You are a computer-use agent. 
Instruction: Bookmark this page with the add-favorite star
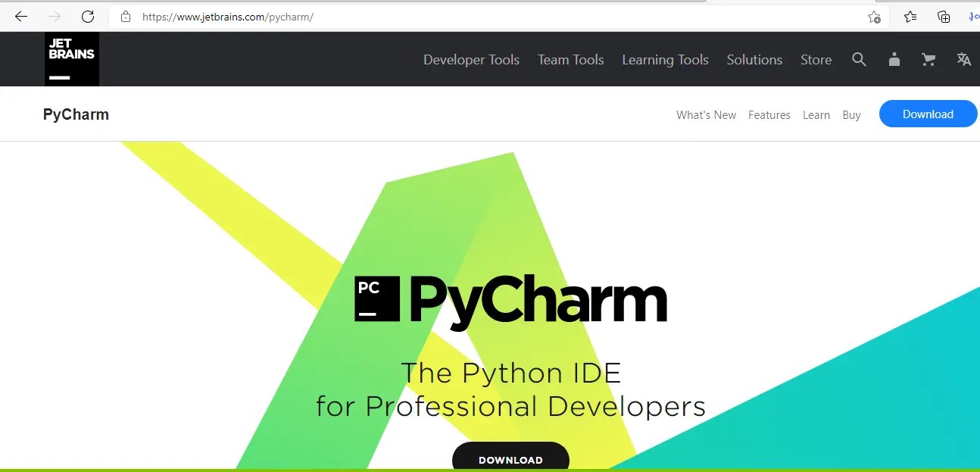[874, 16]
